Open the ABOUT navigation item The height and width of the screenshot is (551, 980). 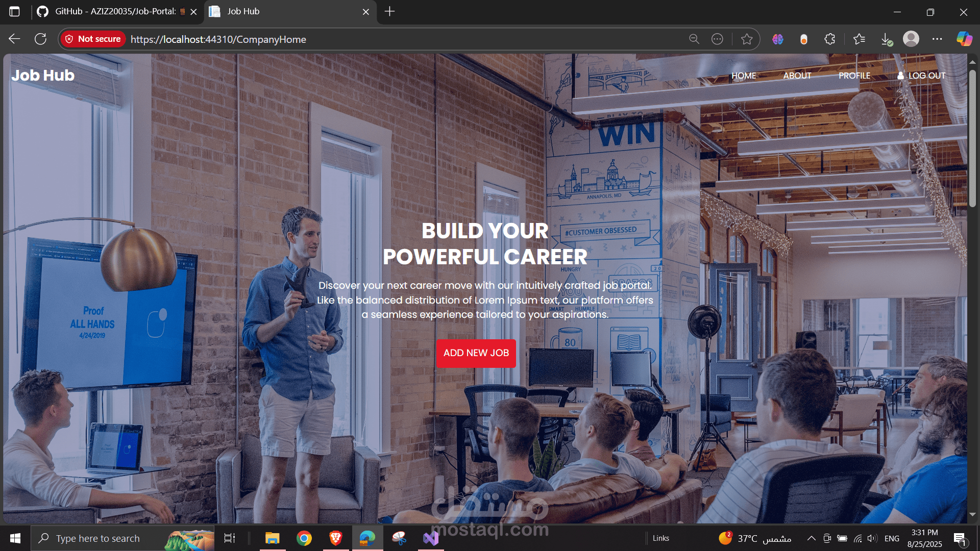[x=797, y=76]
